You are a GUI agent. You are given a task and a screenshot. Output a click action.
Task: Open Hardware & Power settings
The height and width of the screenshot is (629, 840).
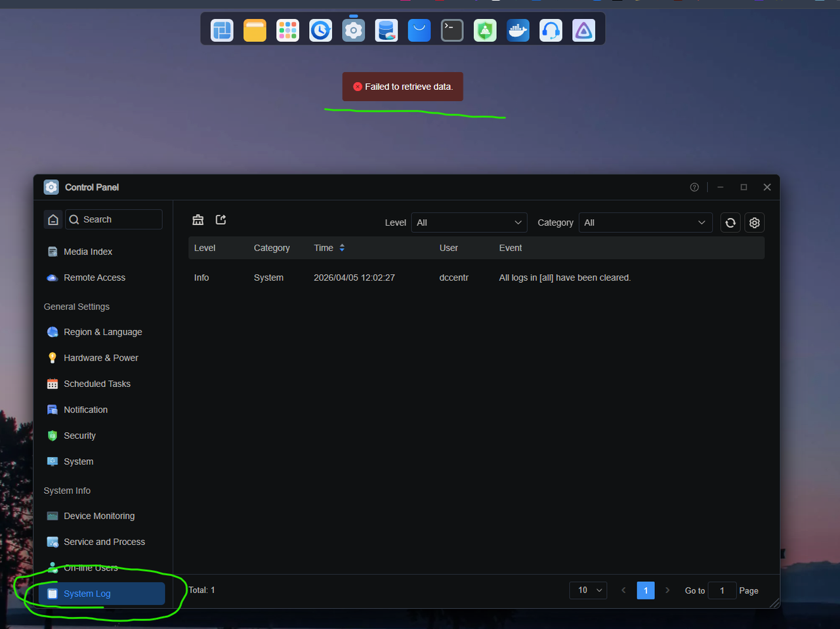pos(102,358)
